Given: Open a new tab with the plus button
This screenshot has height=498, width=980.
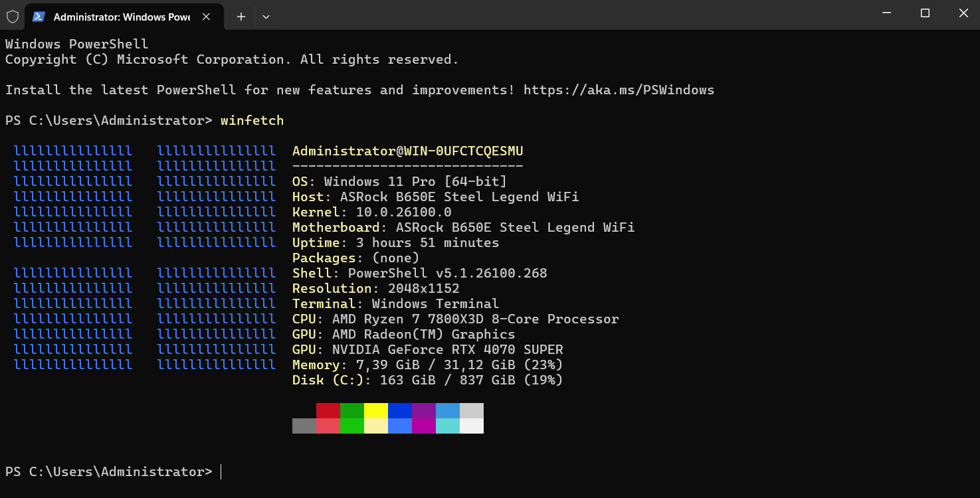Looking at the screenshot, I should point(241,17).
